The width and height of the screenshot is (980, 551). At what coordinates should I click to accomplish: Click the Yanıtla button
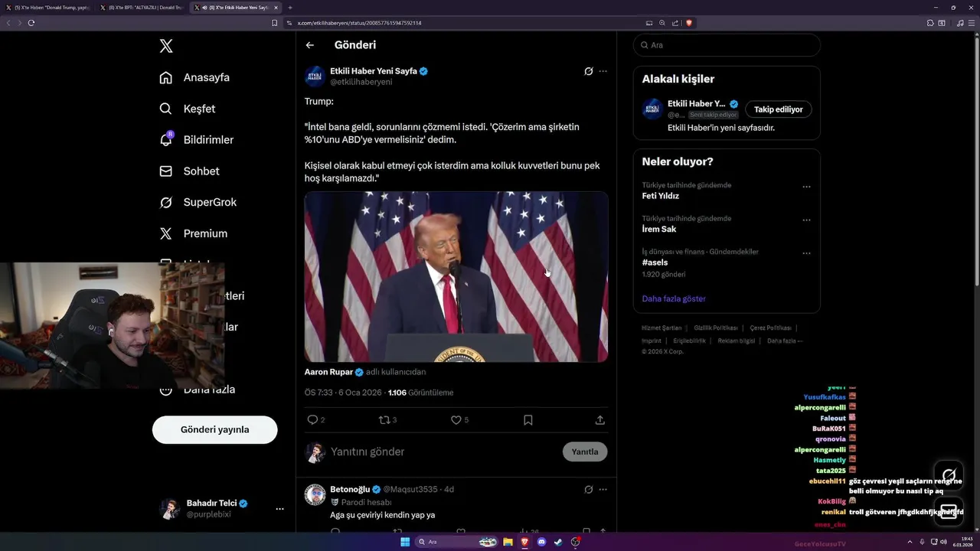pos(585,452)
